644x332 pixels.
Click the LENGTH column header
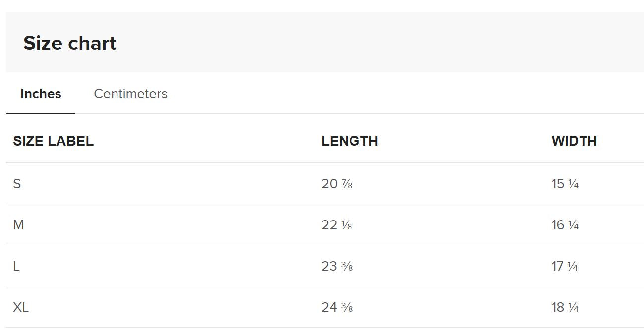(x=350, y=141)
